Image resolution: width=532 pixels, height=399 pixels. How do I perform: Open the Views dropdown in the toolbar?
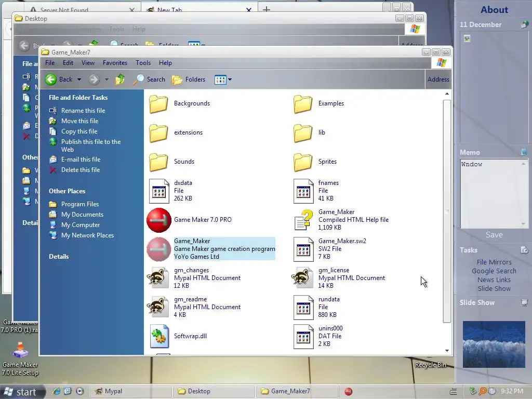223,79
